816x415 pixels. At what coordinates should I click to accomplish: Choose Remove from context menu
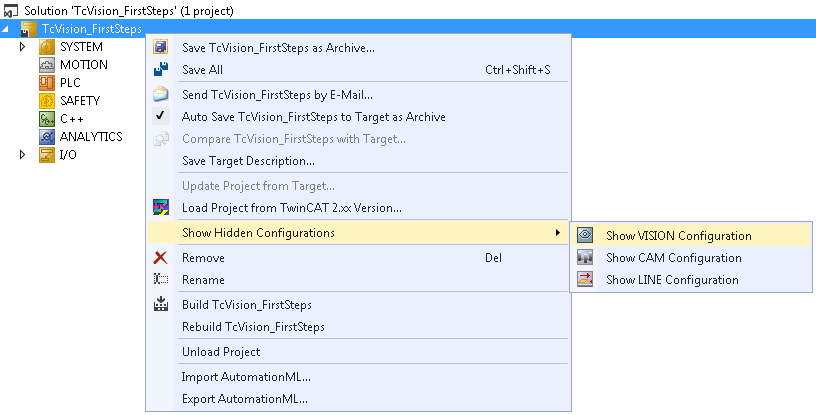tap(358, 258)
